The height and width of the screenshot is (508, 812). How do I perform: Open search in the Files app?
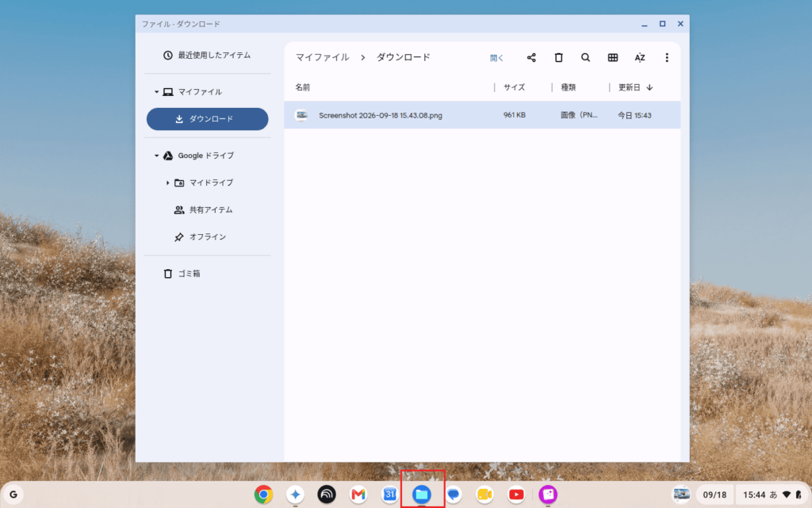[x=586, y=57]
